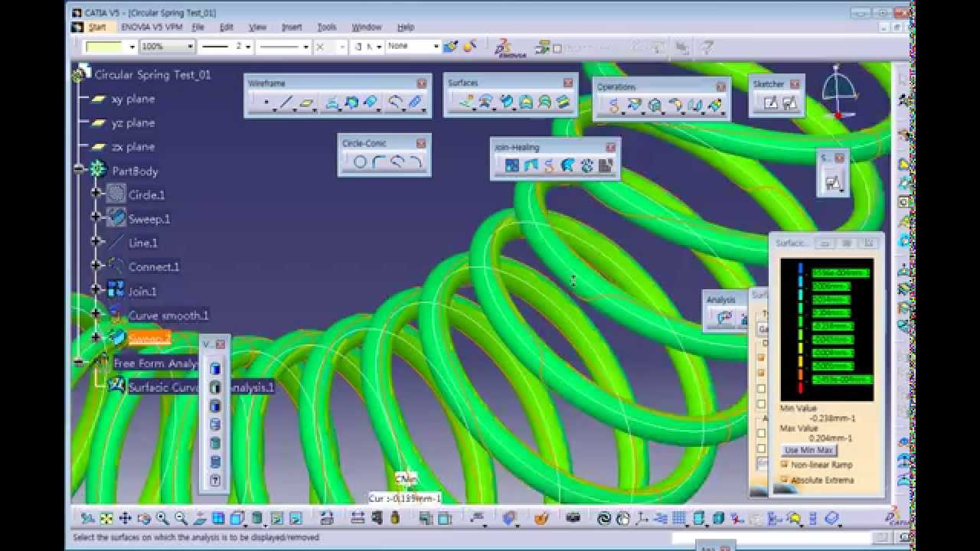Click the Fit All In view icon
This screenshot has width=980, height=551.
pyautogui.click(x=106, y=518)
